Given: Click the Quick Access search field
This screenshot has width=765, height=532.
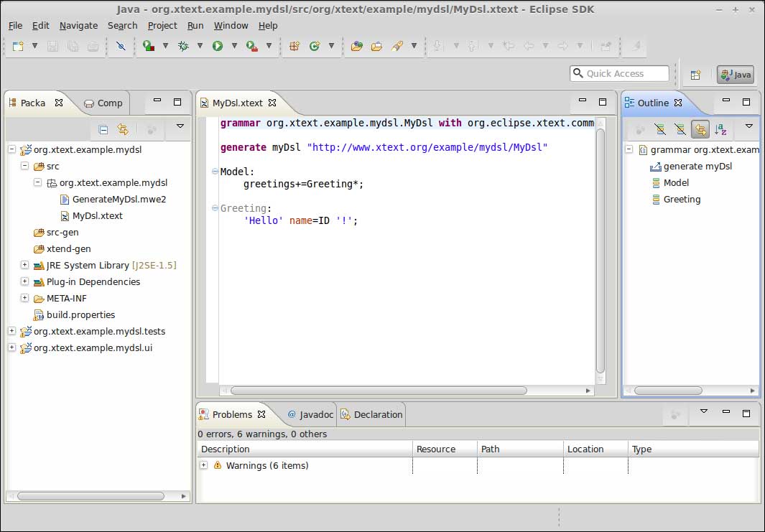Looking at the screenshot, I should click(620, 73).
